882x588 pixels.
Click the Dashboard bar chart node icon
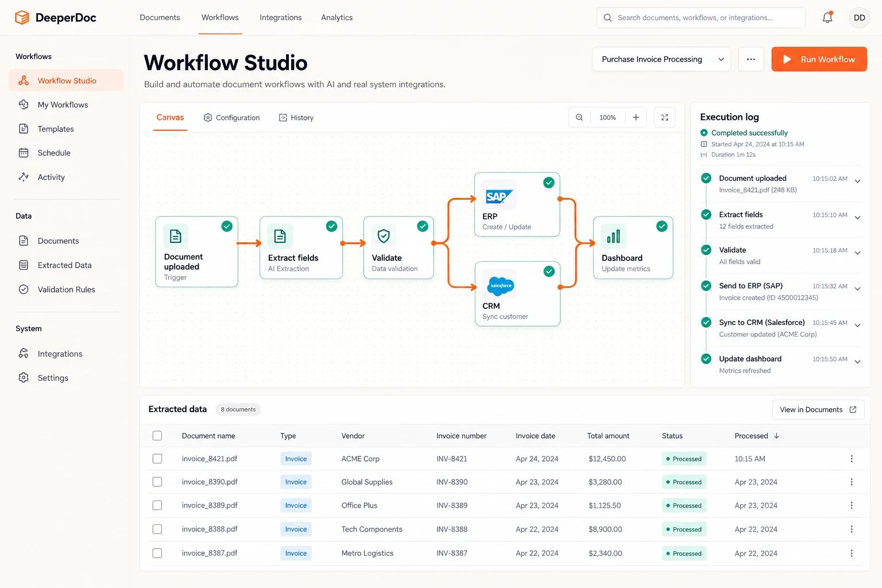[613, 236]
